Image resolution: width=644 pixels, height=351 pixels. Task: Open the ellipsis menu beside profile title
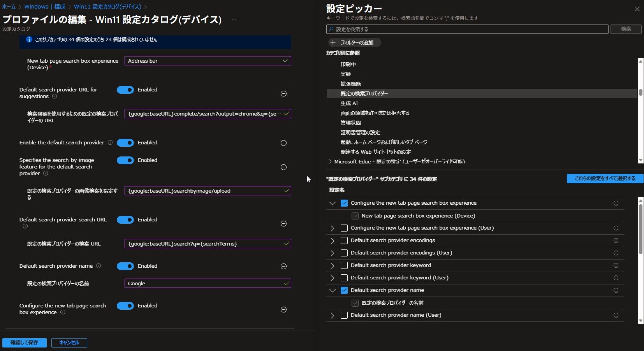tap(234, 20)
